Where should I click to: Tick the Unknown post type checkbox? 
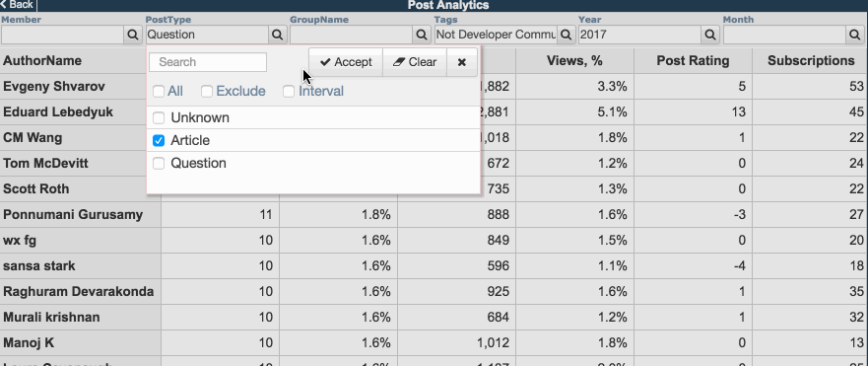pyautogui.click(x=159, y=118)
